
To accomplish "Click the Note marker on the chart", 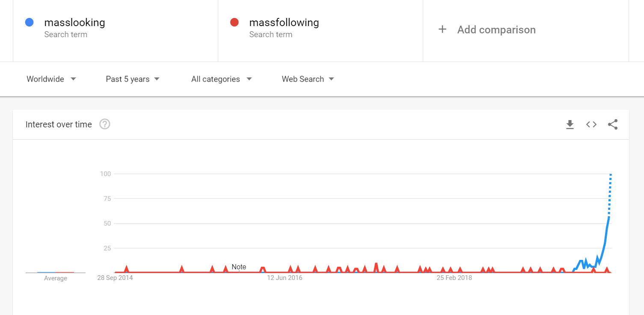I will point(239,267).
